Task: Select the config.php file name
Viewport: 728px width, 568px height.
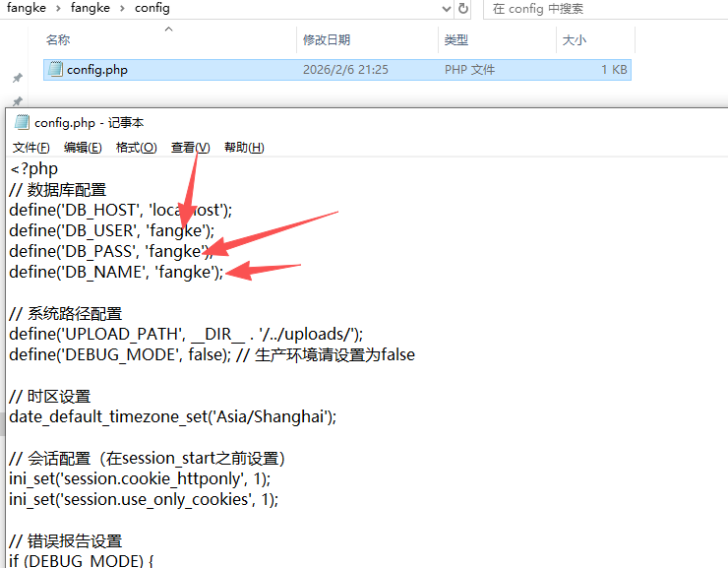Action: coord(97,70)
